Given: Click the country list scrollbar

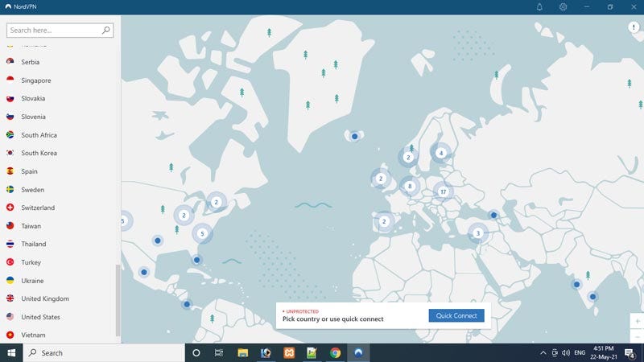Looking at the screenshot, I should (118, 300).
